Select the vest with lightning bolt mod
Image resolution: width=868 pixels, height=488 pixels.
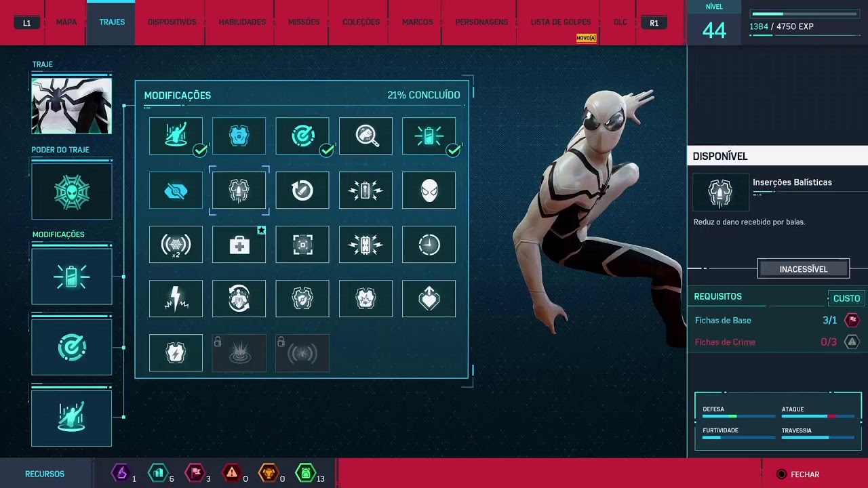pyautogui.click(x=176, y=352)
